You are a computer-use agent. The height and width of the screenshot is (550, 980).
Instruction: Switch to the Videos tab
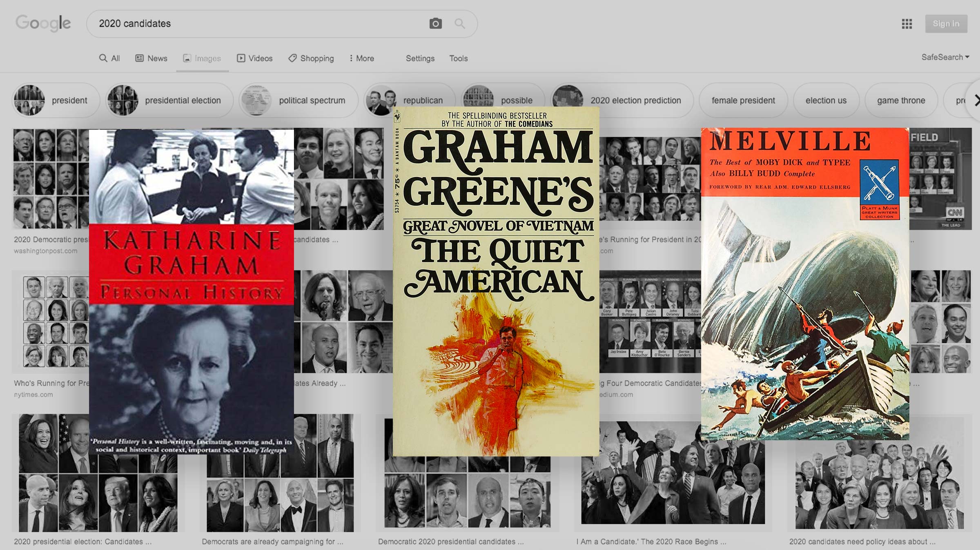click(x=255, y=58)
